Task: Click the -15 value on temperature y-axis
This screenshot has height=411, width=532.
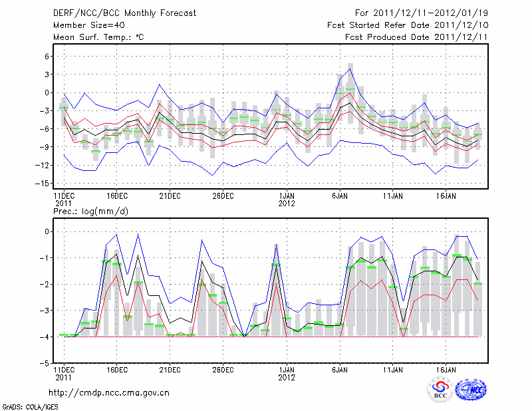Action: (42, 183)
